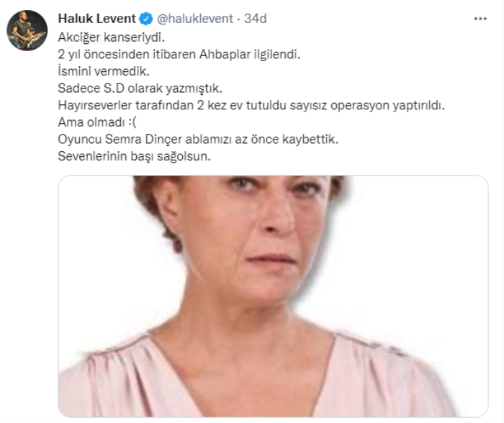Image resolution: width=504 pixels, height=423 pixels.
Task: Click the line mentioning Ahbaplar ilgilendi
Action: [179, 54]
